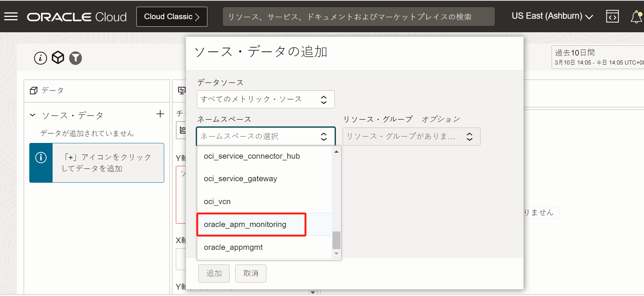Click the data panel cube icon
The height and width of the screenshot is (296, 644).
tap(33, 90)
